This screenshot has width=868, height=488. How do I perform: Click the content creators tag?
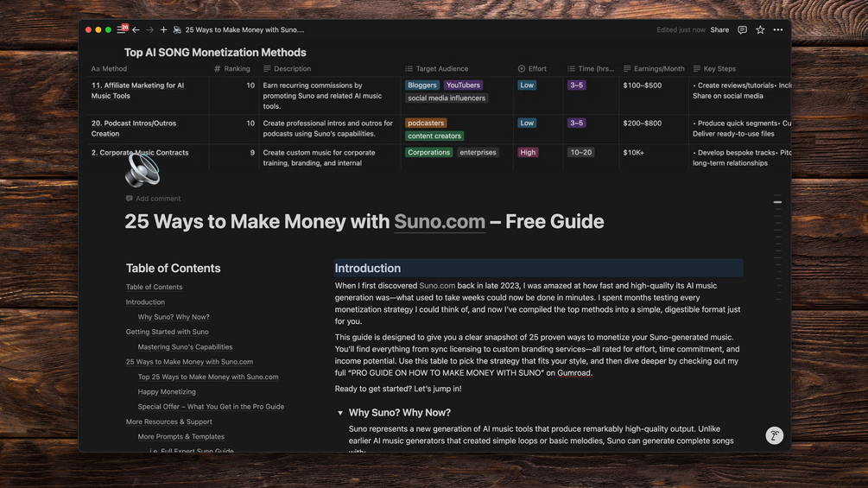click(434, 136)
